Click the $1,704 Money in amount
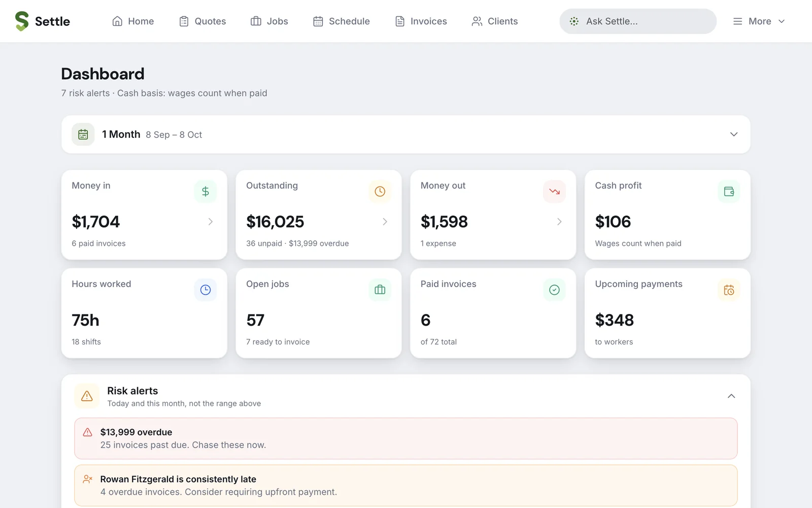 pos(96,221)
